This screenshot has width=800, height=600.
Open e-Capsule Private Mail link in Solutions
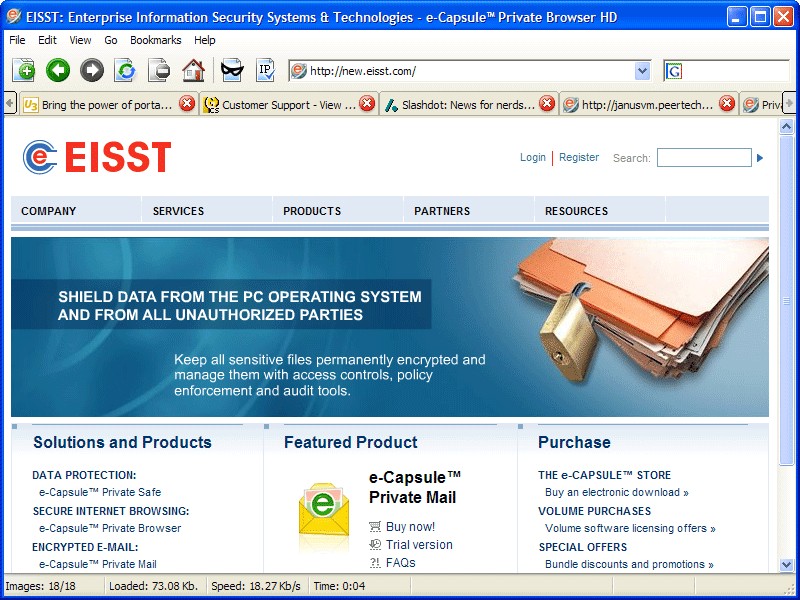98,564
